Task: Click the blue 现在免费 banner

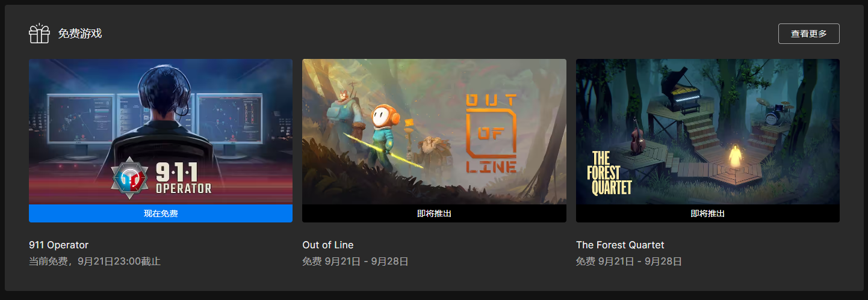Action: (161, 213)
